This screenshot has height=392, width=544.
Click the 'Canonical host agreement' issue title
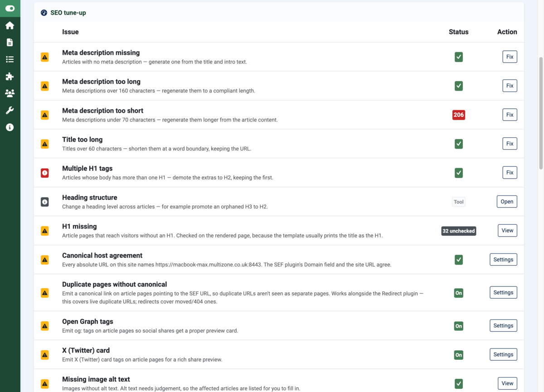pyautogui.click(x=102, y=256)
